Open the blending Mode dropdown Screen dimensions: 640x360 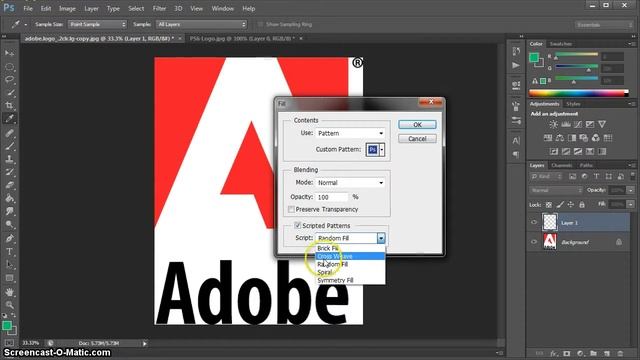pyautogui.click(x=350, y=182)
